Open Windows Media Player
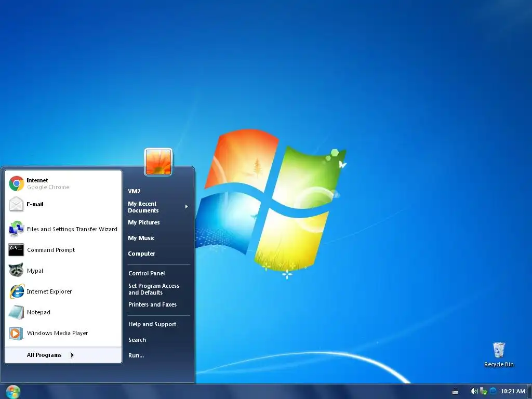This screenshot has height=399, width=532. pyautogui.click(x=63, y=333)
